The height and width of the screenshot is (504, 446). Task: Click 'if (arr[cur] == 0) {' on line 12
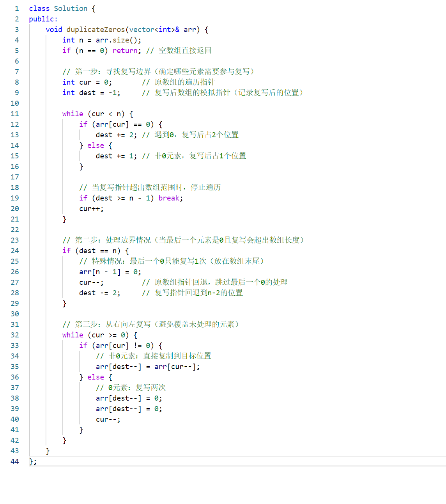[121, 124]
